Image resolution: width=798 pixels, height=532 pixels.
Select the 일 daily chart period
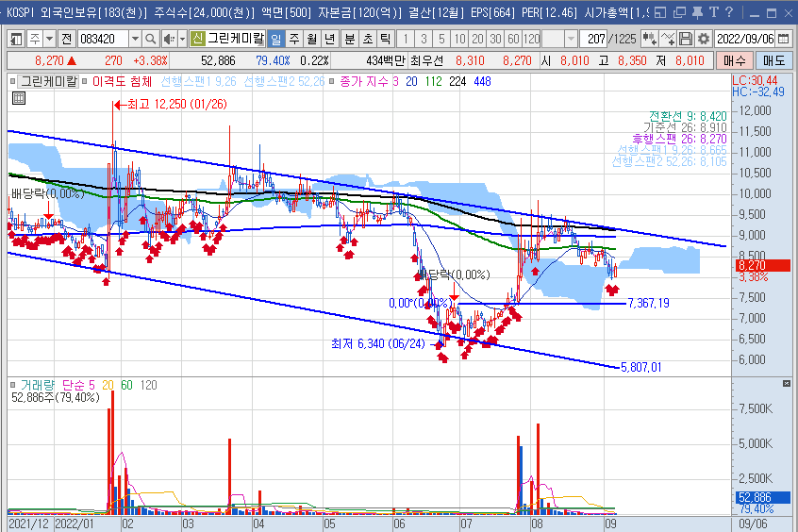tap(275, 39)
